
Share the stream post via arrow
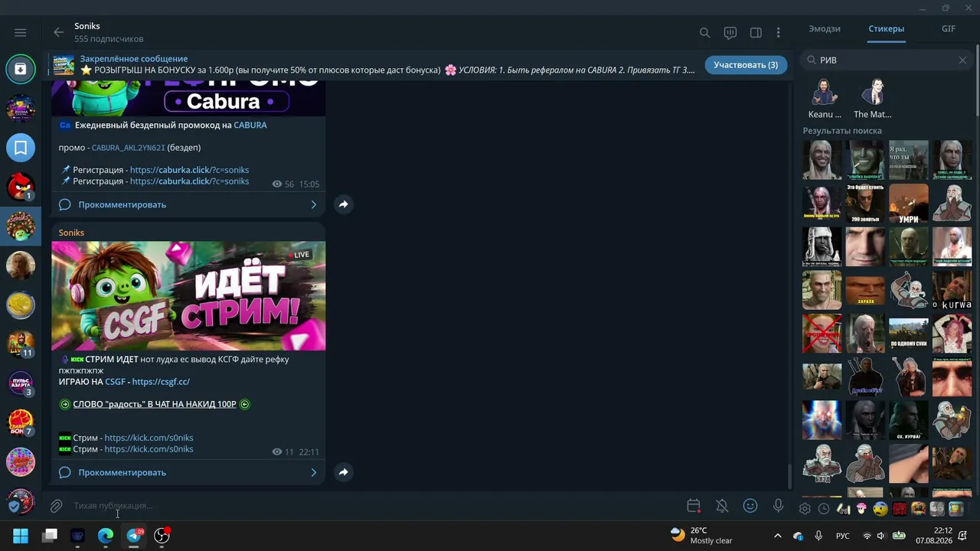[x=343, y=472]
